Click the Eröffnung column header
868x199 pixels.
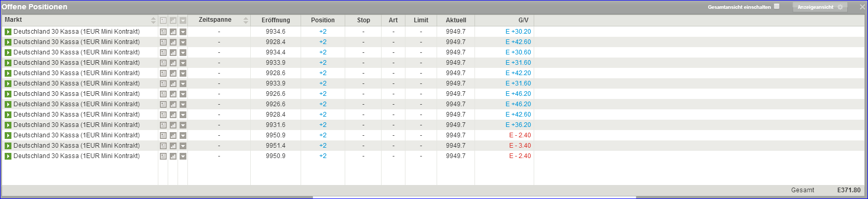tap(276, 20)
